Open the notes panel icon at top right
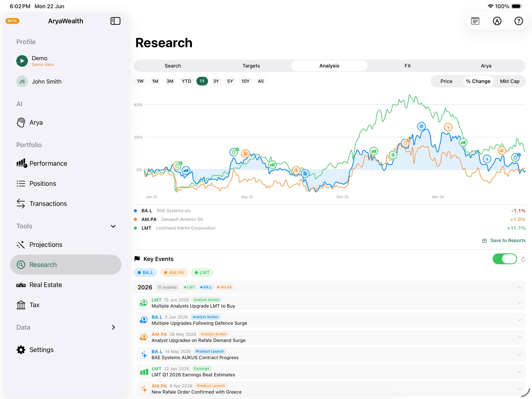The image size is (532, 399). 475,21
